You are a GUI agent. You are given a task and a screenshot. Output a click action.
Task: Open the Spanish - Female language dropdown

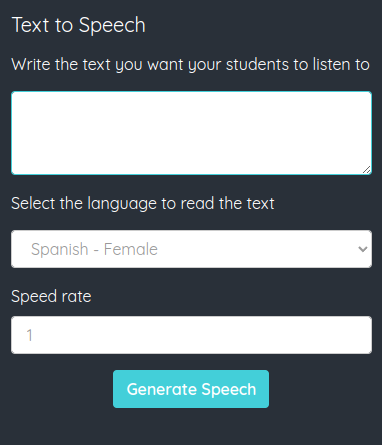[191, 249]
